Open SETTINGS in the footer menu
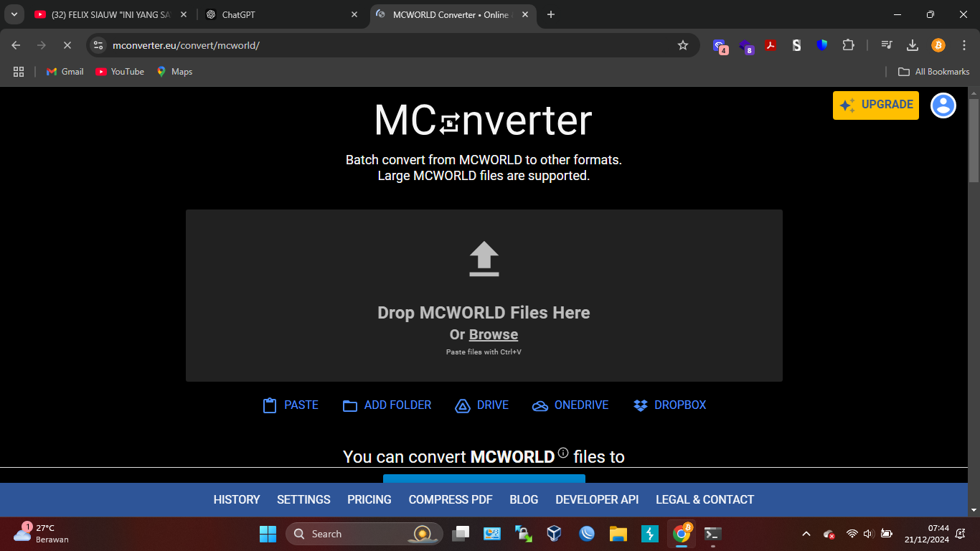Viewport: 980px width, 551px height. click(x=303, y=499)
